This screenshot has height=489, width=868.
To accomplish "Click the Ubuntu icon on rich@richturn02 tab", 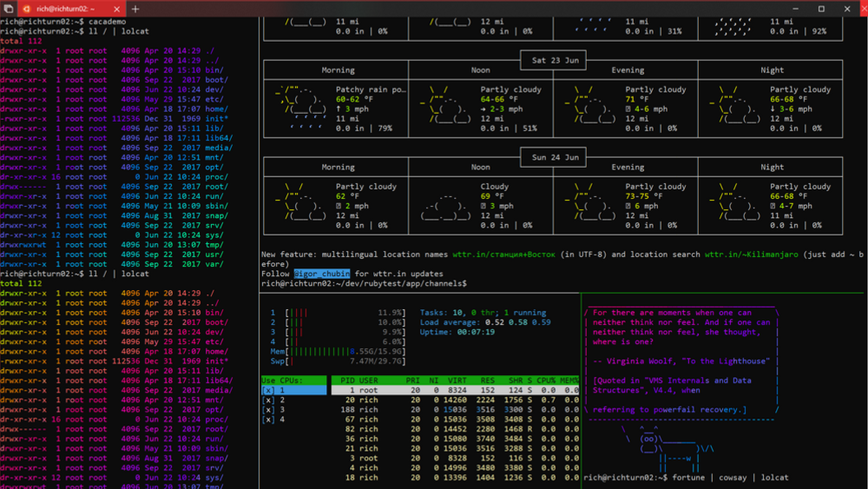I will [27, 9].
